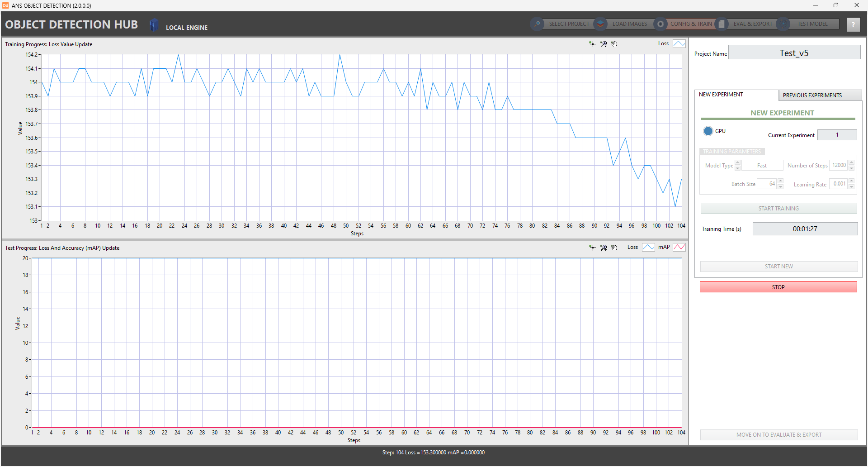Select pan hand tool on test chart
The width and height of the screenshot is (868, 467).
(x=614, y=248)
